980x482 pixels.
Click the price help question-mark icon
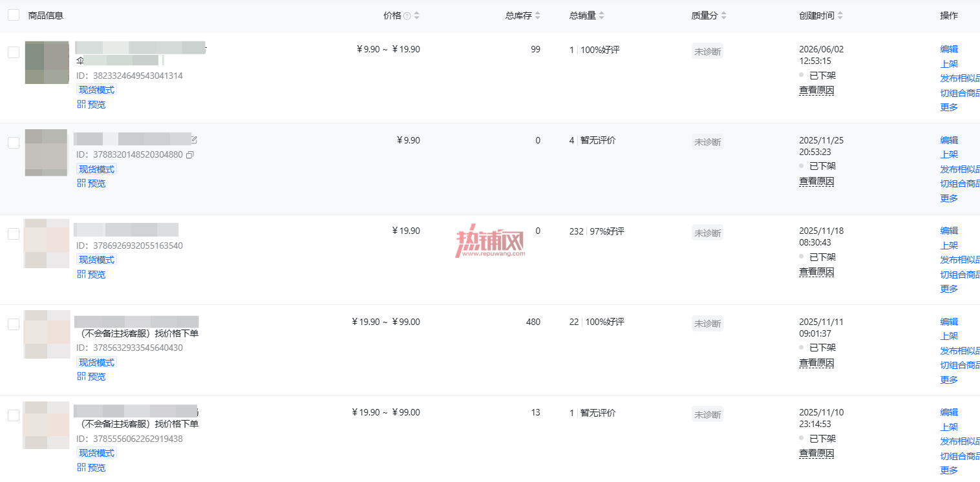(x=407, y=16)
